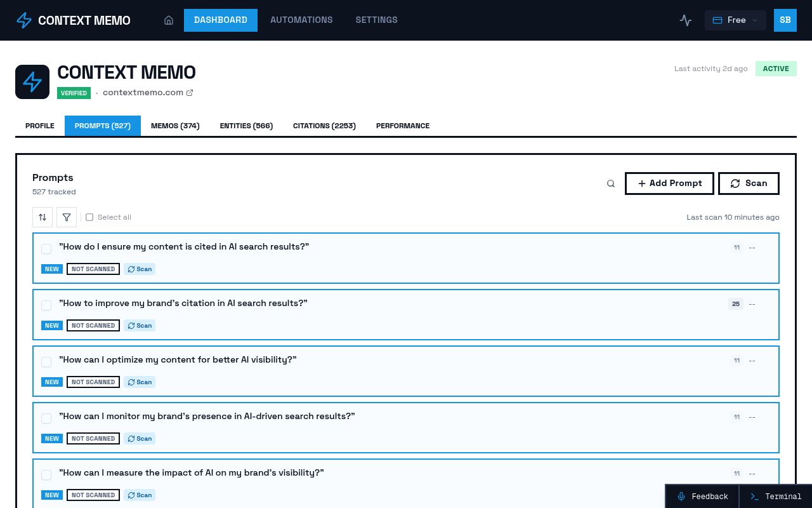The height and width of the screenshot is (508, 812).
Task: Click the Context Memo lightning bolt logo
Action: 23,20
